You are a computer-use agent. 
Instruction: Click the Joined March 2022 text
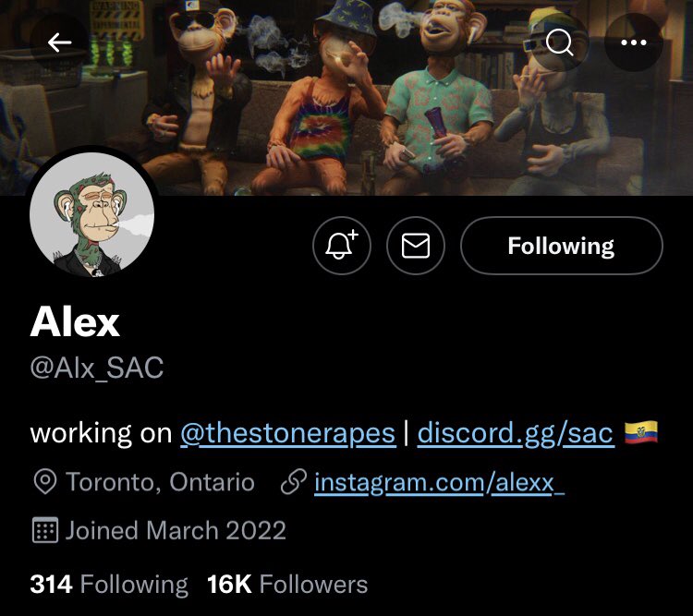coord(176,530)
